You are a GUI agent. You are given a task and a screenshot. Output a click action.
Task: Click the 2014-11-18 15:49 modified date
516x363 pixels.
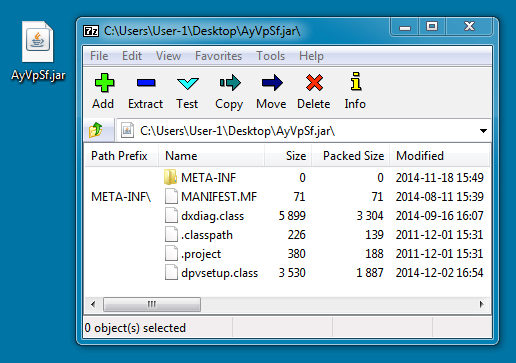(x=439, y=178)
